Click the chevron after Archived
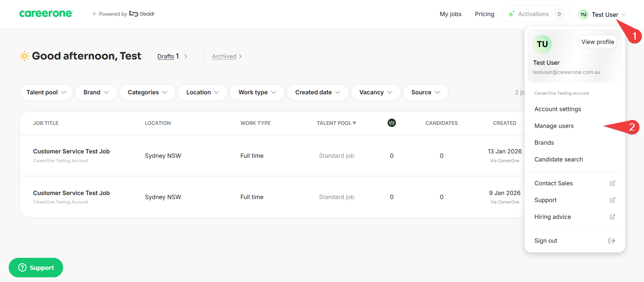 (240, 56)
